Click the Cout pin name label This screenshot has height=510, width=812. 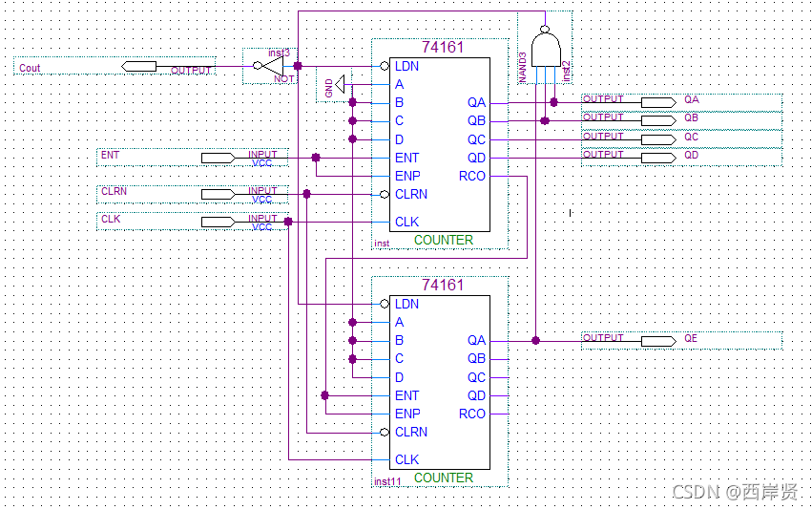click(30, 68)
